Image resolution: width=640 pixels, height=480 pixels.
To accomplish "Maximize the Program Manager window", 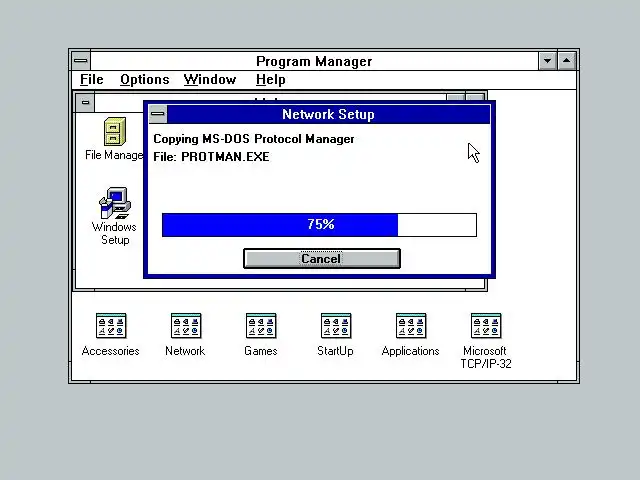I will [567, 61].
